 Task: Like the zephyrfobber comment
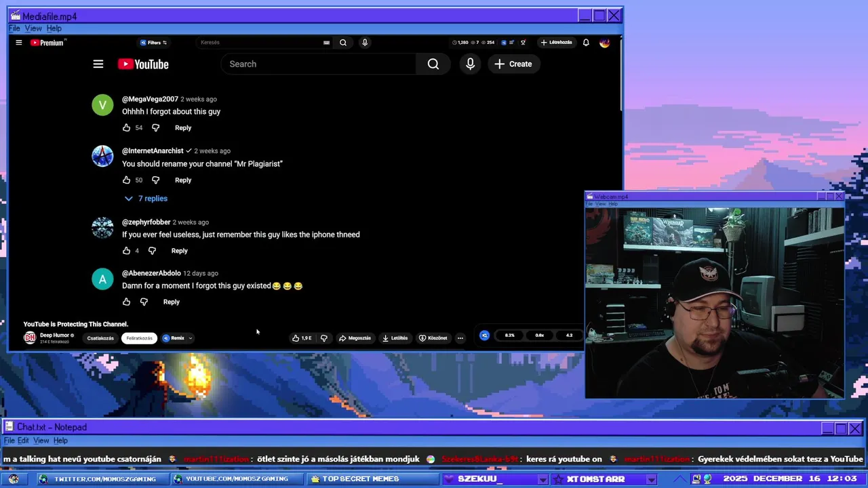click(x=126, y=251)
